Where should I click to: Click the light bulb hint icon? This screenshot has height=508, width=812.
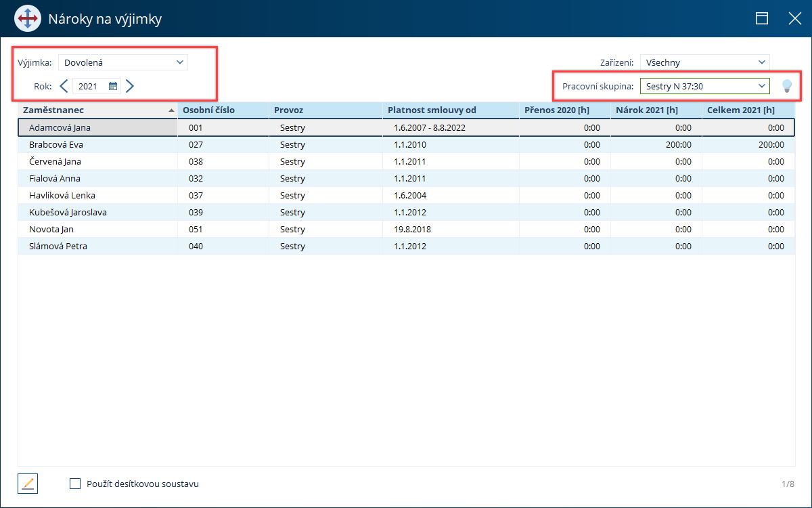click(786, 86)
